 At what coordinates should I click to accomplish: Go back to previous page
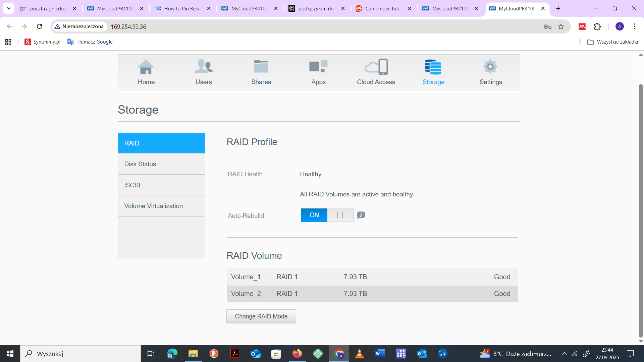point(9,26)
